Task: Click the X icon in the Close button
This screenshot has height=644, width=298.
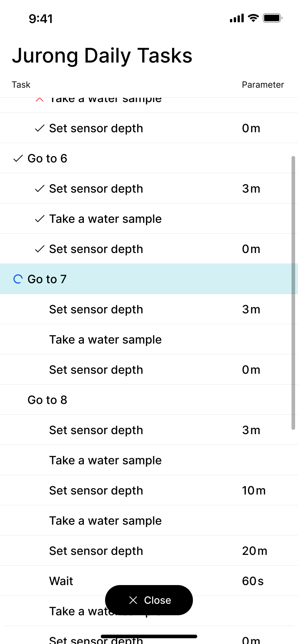Action: pos(133,600)
